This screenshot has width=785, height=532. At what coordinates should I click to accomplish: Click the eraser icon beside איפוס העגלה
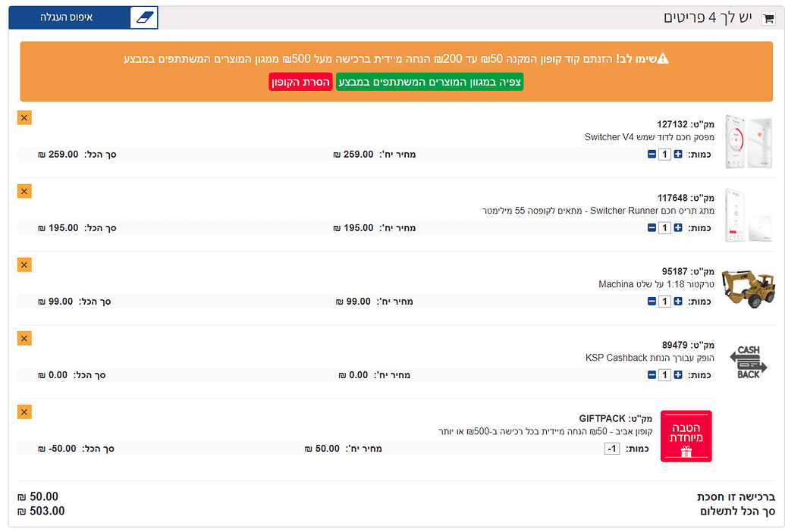144,17
